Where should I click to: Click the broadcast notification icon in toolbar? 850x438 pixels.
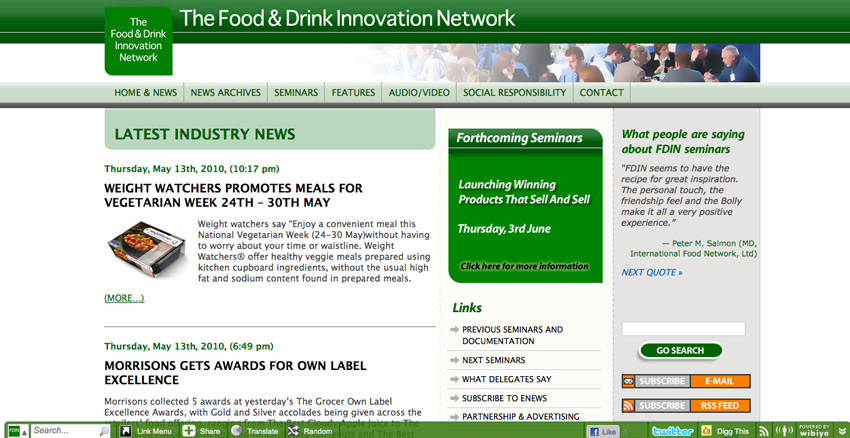point(784,431)
